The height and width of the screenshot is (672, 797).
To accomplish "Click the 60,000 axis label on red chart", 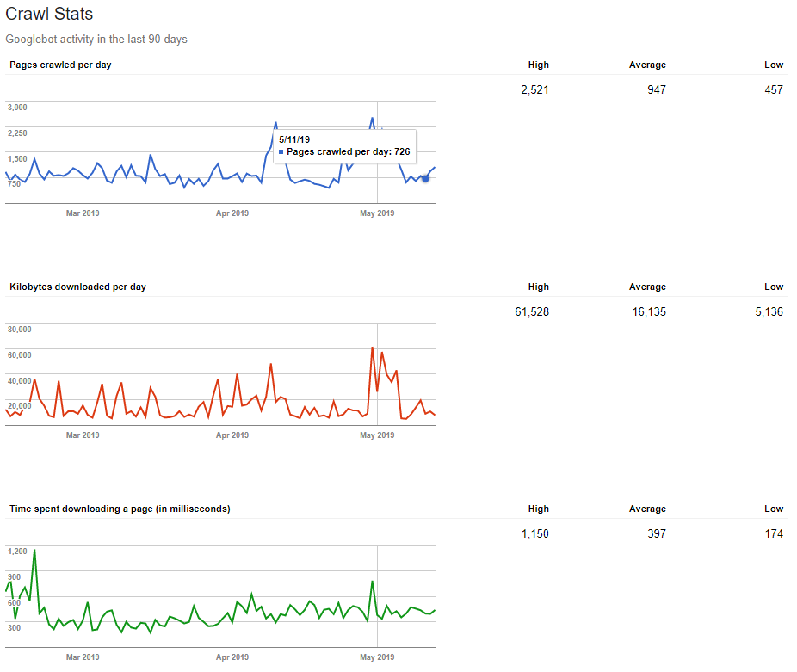I will tap(19, 354).
